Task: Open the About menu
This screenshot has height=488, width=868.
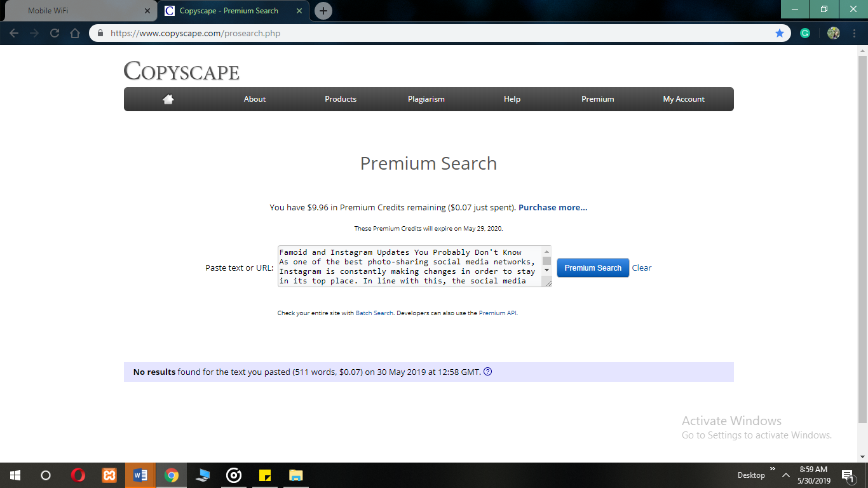Action: coord(255,99)
